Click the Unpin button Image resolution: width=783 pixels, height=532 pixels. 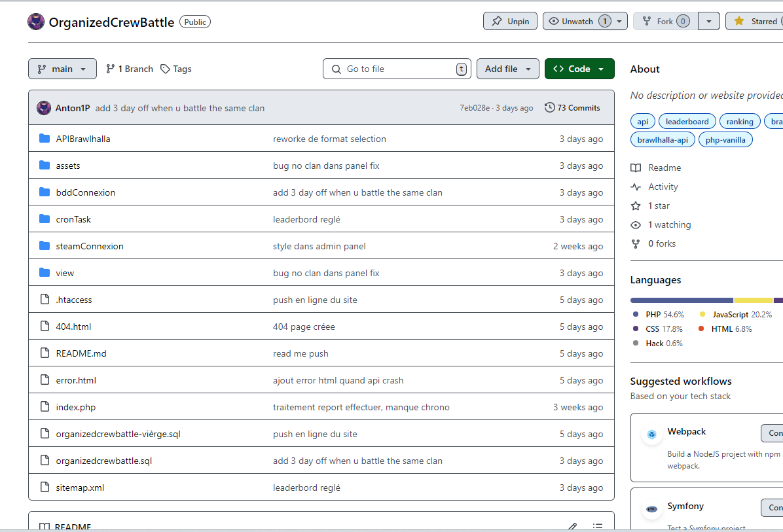pos(511,21)
